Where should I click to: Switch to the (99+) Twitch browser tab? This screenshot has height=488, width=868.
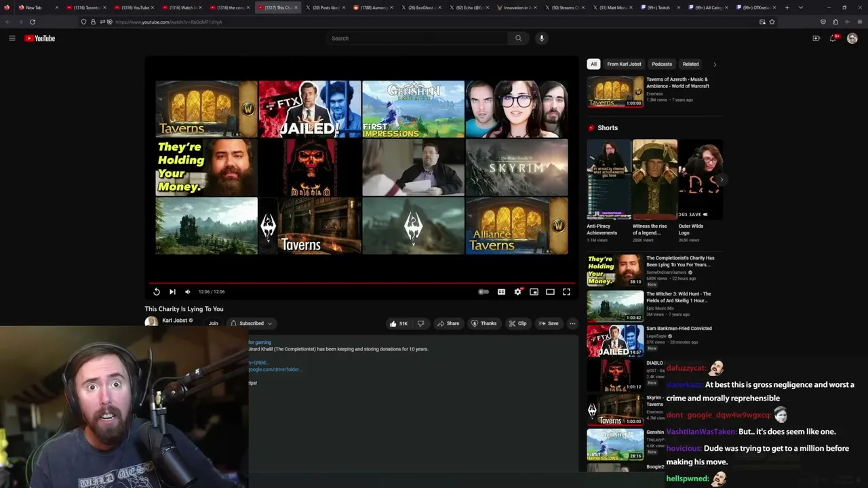[x=659, y=7]
